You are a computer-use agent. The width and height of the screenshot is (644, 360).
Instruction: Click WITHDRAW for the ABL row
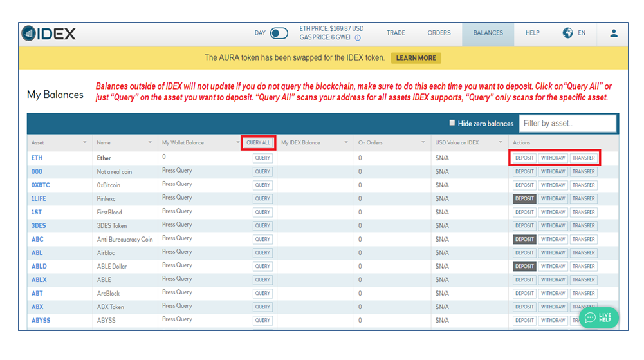[x=553, y=252]
